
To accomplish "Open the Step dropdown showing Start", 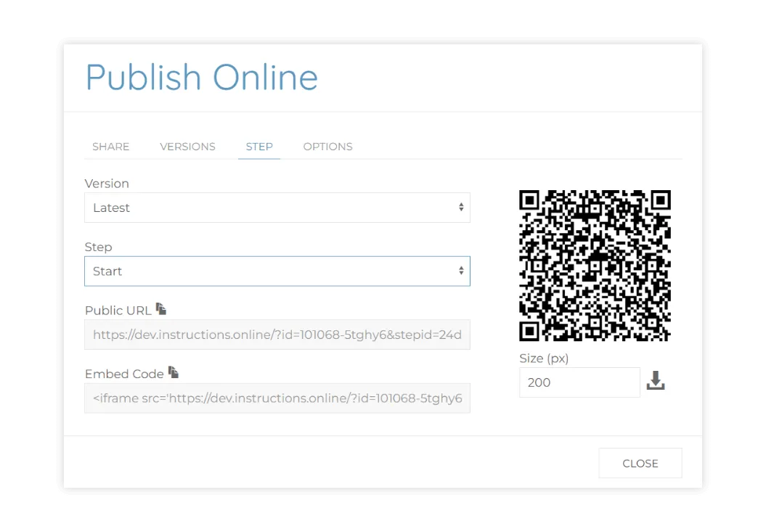I will [x=277, y=271].
